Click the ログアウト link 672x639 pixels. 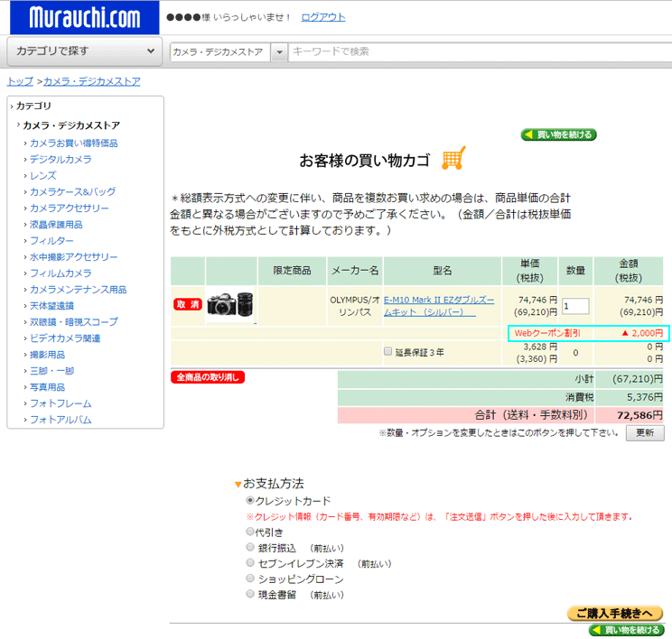pos(323,17)
